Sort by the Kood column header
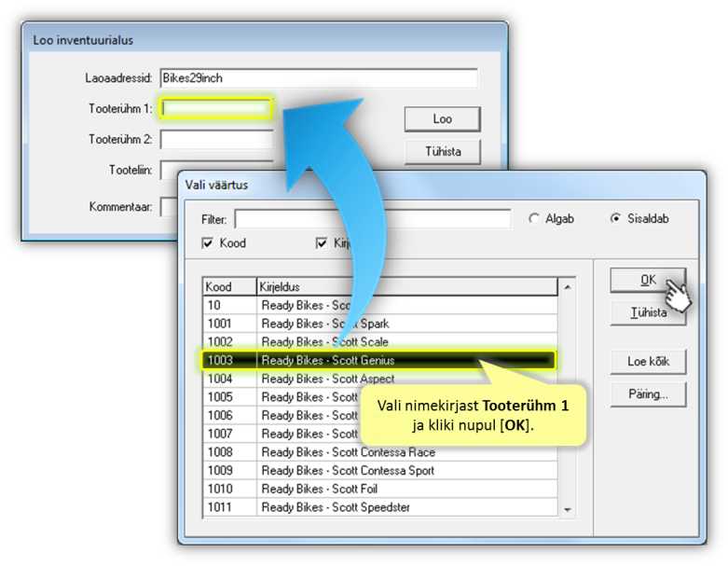This screenshot has width=728, height=566. click(229, 287)
